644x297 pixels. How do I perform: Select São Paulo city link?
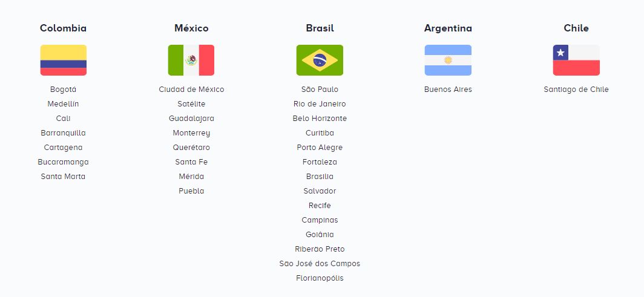[320, 90]
